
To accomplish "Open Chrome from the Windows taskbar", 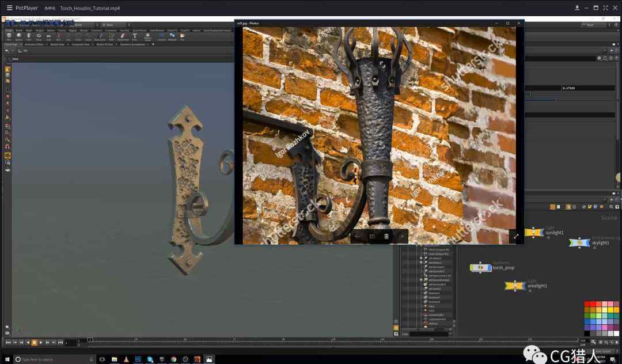I will click(173, 359).
